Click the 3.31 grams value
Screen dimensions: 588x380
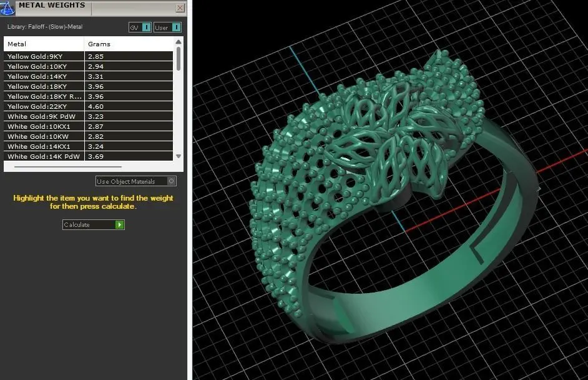(x=96, y=76)
